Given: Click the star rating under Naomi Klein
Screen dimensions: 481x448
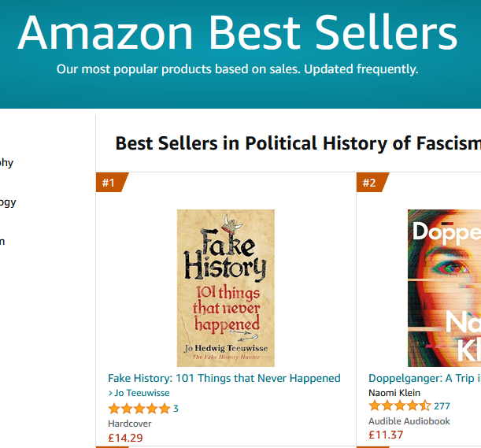Looking at the screenshot, I should point(399,406).
